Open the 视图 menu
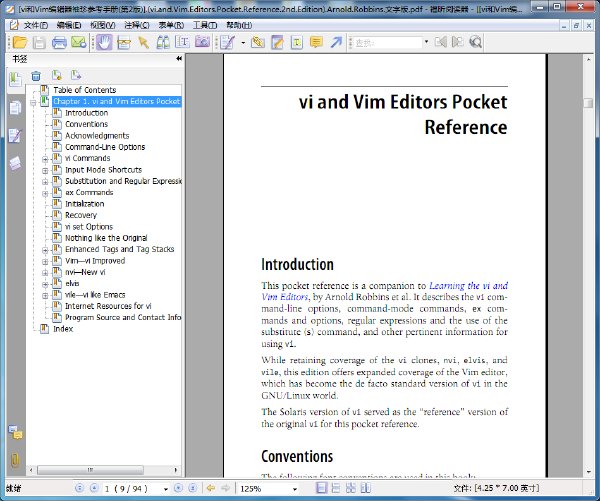The width and height of the screenshot is (600, 501). (103, 25)
